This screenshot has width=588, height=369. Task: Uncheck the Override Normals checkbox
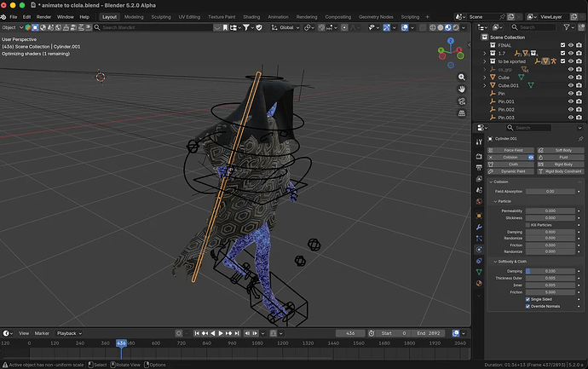point(527,307)
